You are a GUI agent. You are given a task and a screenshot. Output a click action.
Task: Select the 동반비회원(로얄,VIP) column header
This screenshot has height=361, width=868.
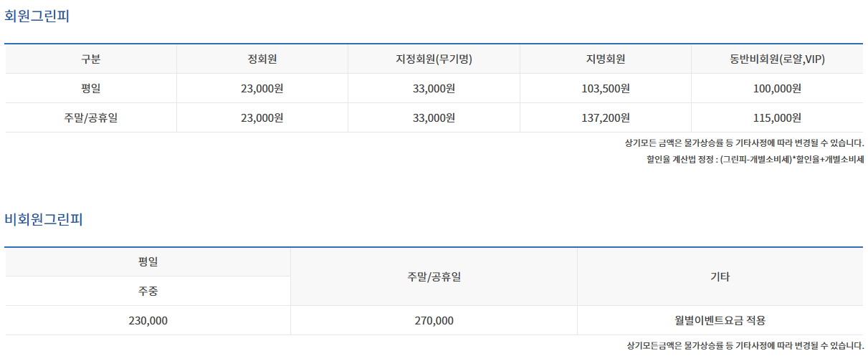[x=777, y=59]
